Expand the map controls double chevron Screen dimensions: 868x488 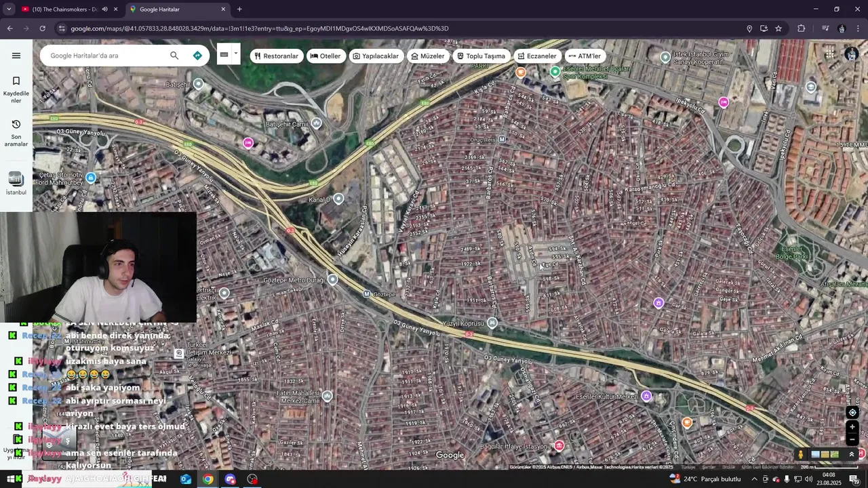click(852, 454)
